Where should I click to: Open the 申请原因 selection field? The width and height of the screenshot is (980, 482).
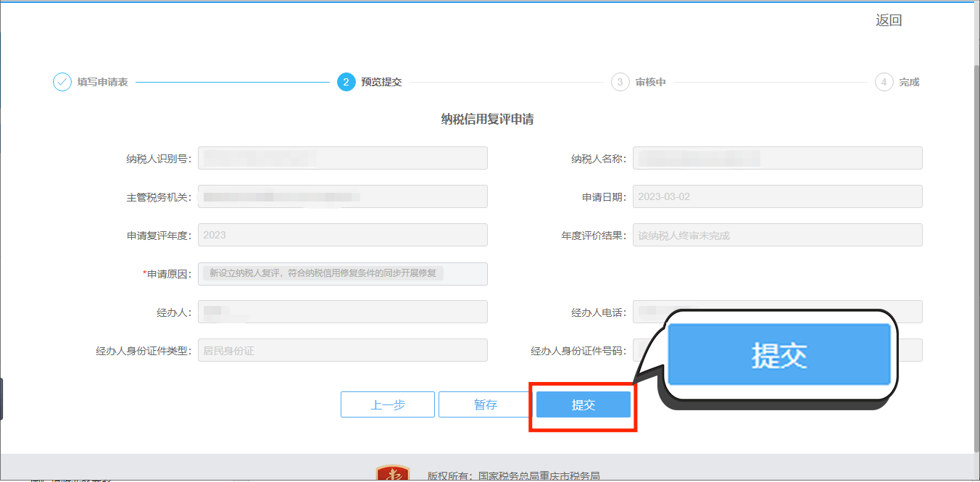(x=343, y=273)
